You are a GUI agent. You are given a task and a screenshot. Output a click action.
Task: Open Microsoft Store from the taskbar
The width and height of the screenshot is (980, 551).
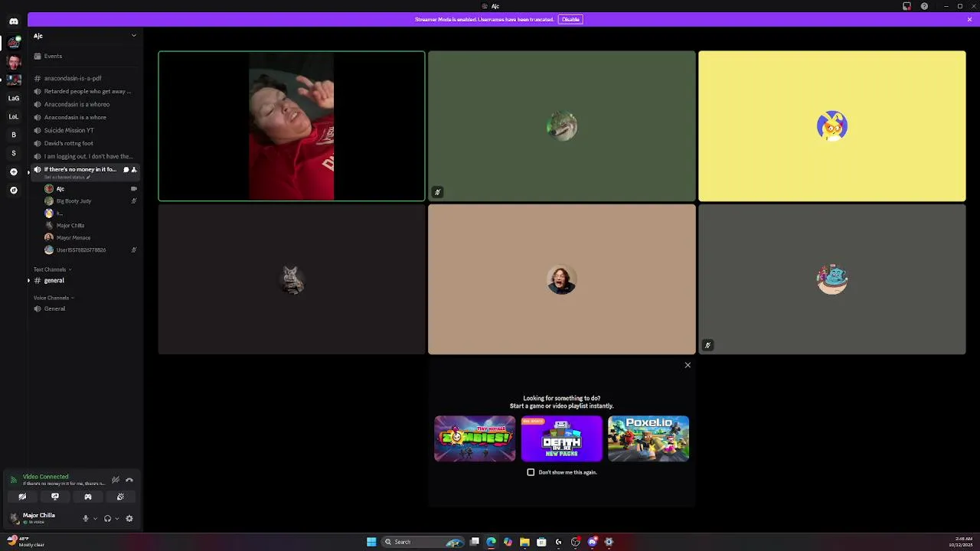point(541,542)
